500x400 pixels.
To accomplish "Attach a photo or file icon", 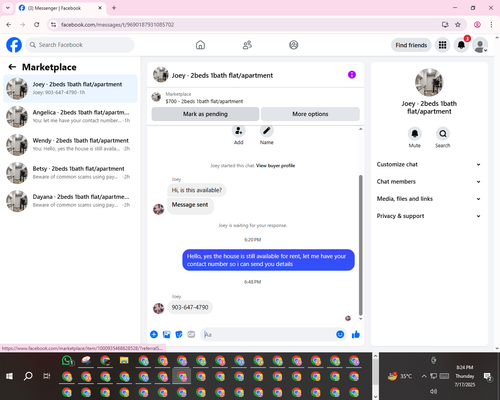I will pyautogui.click(x=166, y=334).
